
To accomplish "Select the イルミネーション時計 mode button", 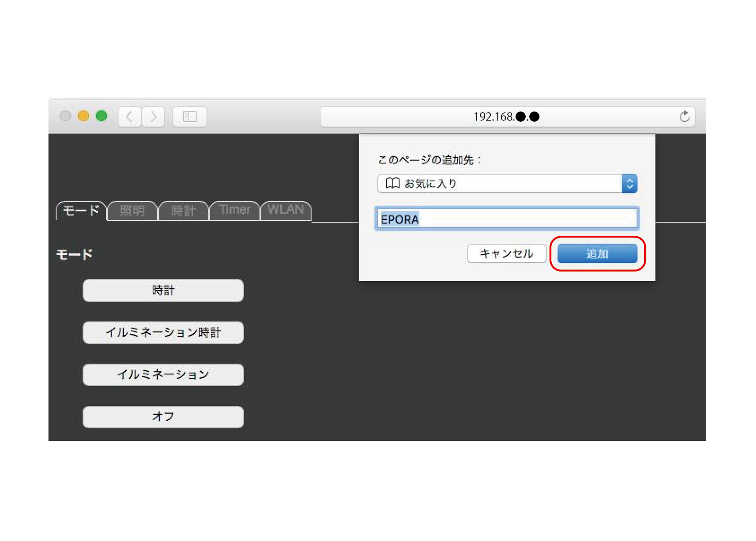I will pyautogui.click(x=163, y=333).
